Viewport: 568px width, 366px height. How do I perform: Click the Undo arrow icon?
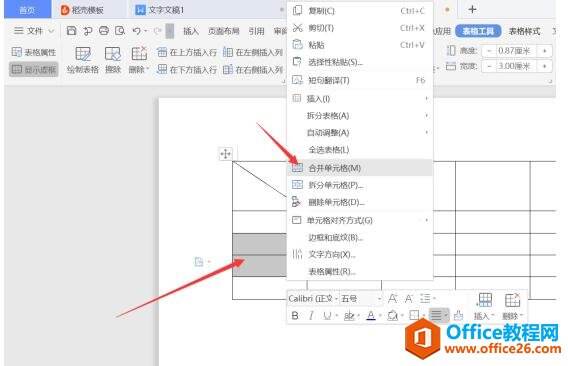point(137,31)
